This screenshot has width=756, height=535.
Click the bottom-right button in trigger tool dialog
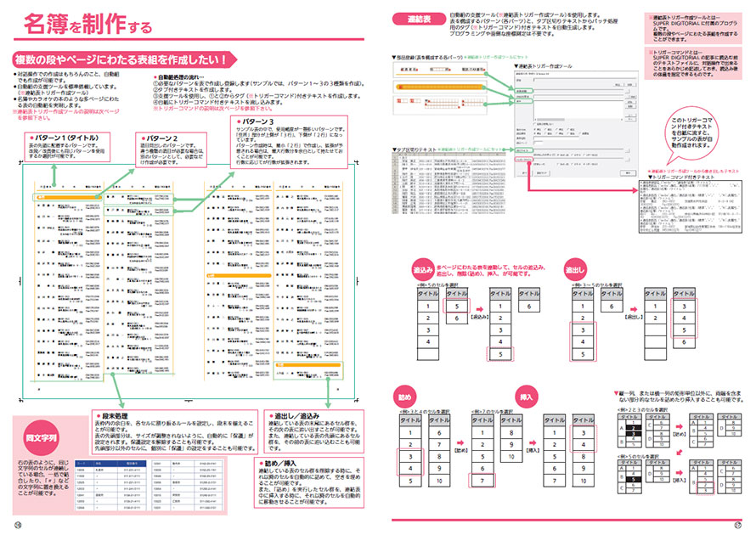pos(627,172)
